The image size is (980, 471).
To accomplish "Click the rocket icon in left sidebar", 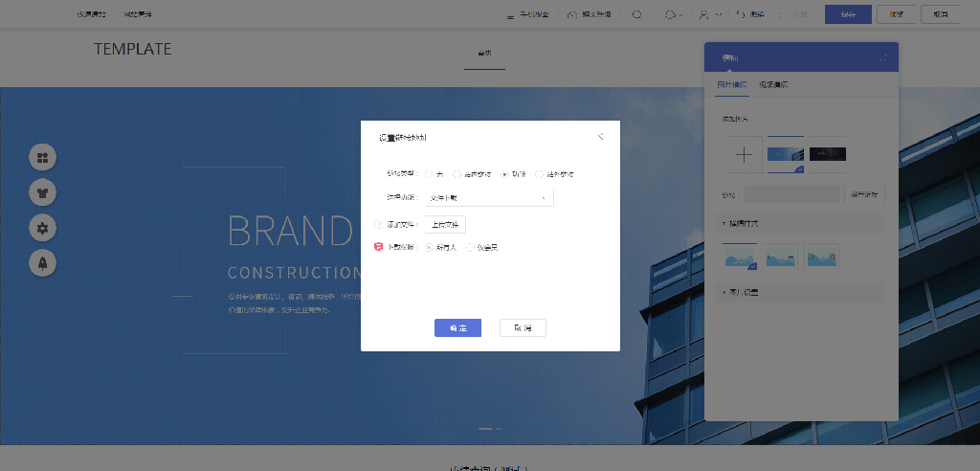I will coord(42,263).
